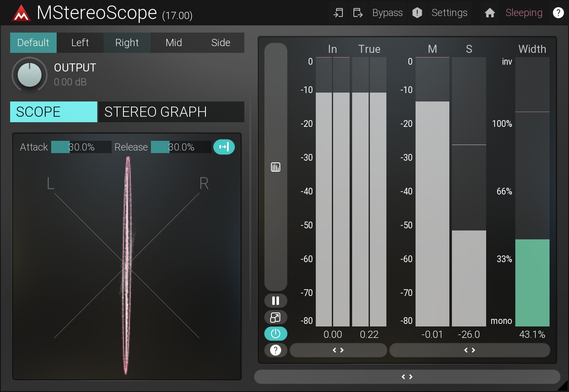Click the home icon
569x392 pixels.
click(490, 13)
